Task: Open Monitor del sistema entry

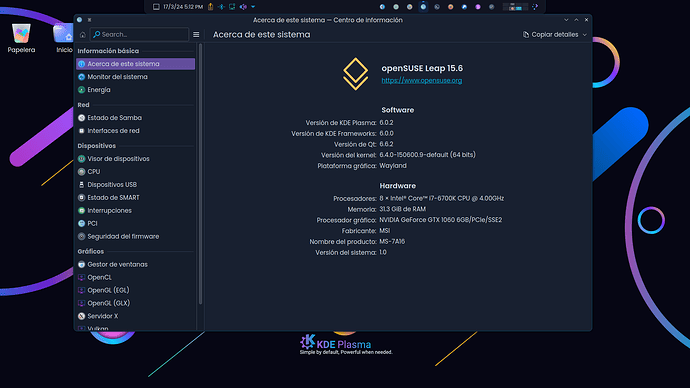Action: pyautogui.click(x=136, y=77)
